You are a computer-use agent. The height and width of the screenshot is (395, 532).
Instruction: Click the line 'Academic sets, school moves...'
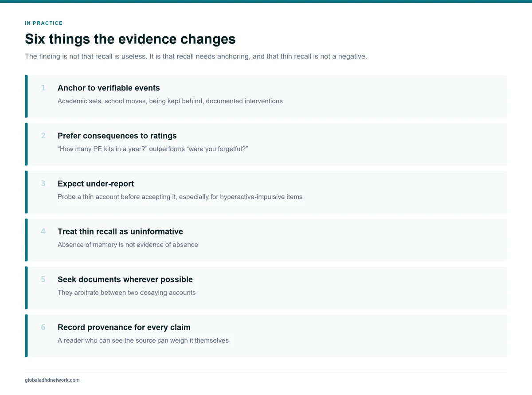point(170,101)
